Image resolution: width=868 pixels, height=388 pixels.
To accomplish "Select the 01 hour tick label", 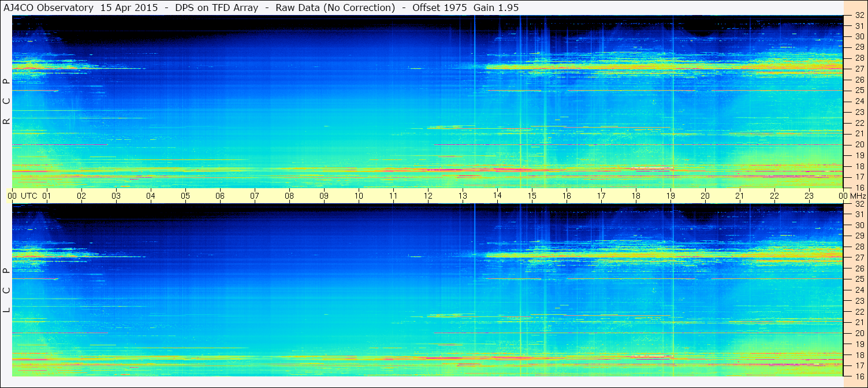I will 47,196.
